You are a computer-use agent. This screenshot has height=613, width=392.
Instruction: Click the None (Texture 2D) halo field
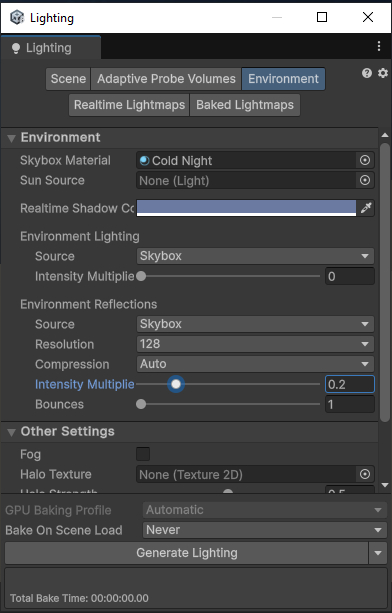tap(246, 474)
